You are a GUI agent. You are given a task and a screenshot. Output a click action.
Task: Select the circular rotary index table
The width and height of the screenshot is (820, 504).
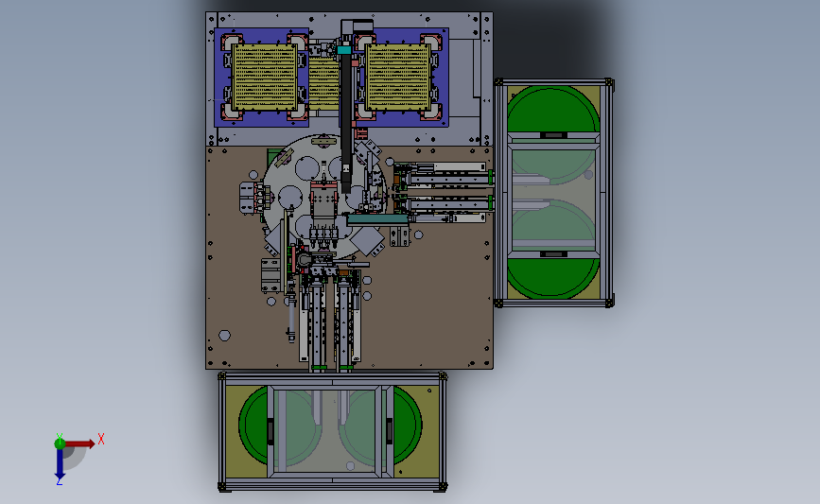click(324, 196)
